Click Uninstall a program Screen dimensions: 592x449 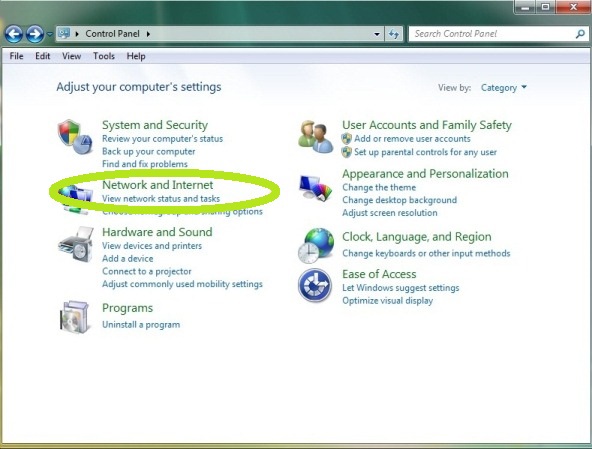[141, 324]
